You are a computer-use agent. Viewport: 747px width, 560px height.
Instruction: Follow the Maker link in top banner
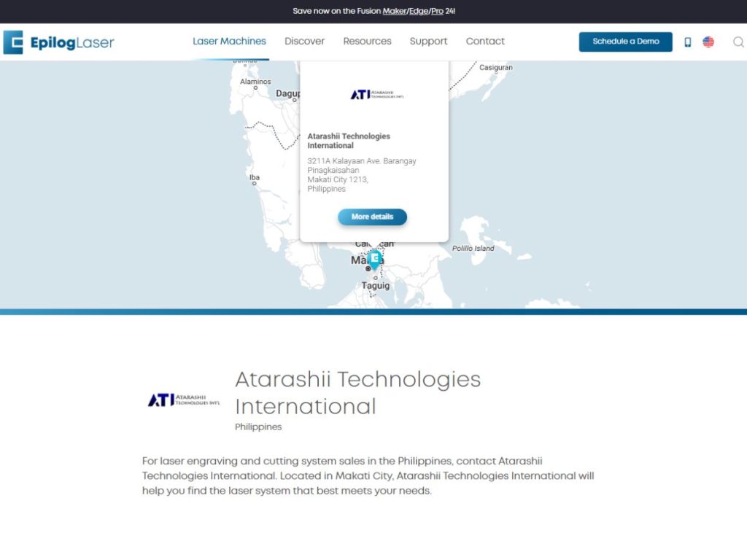395,11
